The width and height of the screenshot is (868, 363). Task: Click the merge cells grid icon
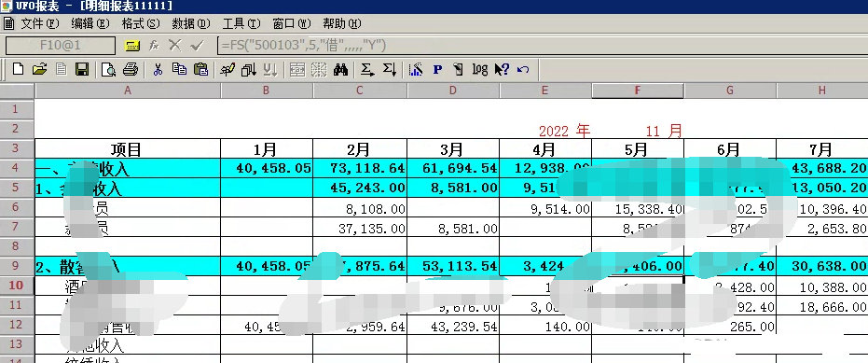[297, 69]
